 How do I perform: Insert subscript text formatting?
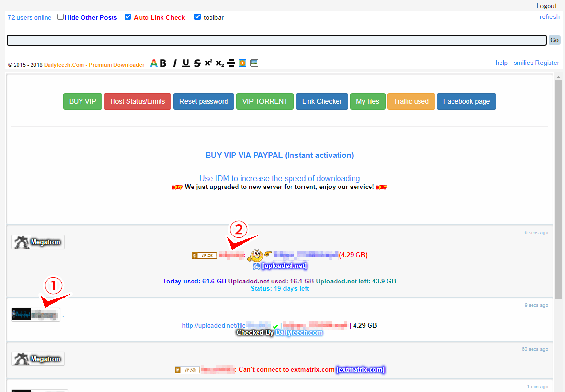(x=220, y=63)
